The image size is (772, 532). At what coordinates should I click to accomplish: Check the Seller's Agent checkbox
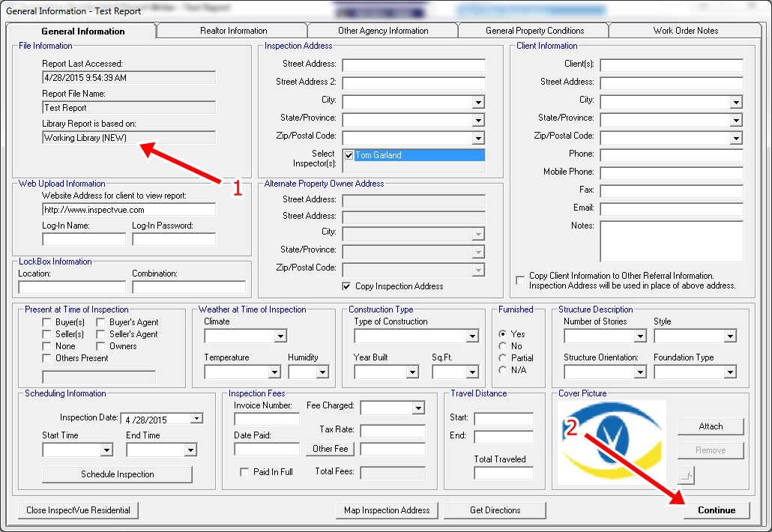tap(100, 334)
